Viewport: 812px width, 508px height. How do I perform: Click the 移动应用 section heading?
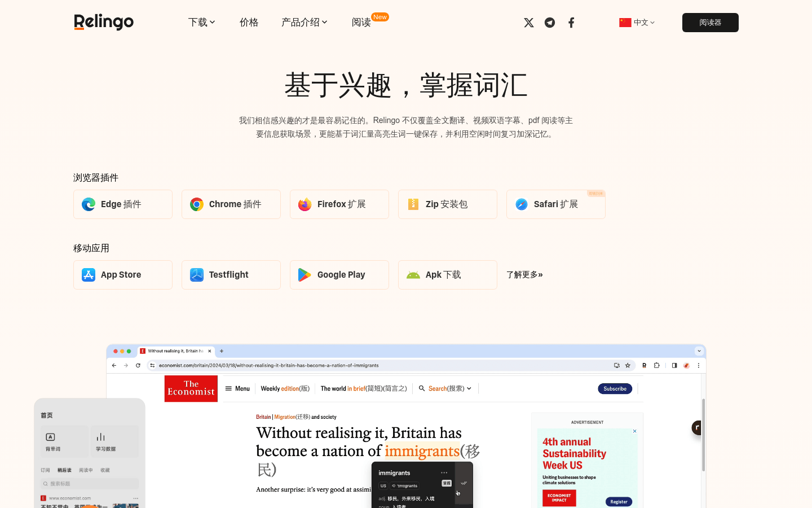point(91,248)
